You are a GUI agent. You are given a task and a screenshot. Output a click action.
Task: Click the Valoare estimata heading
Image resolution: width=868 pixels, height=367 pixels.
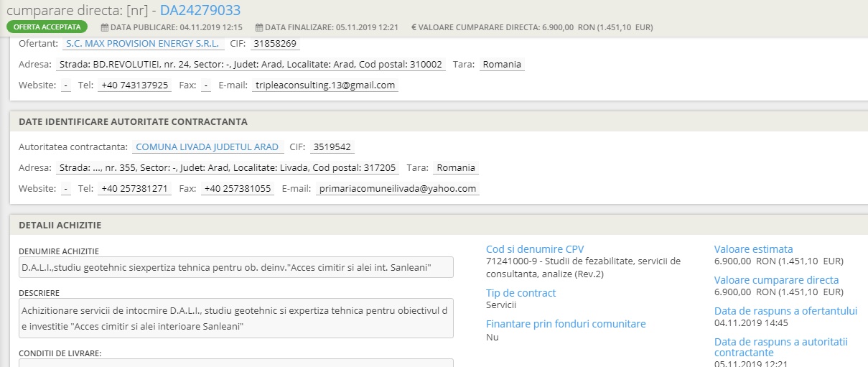point(753,249)
